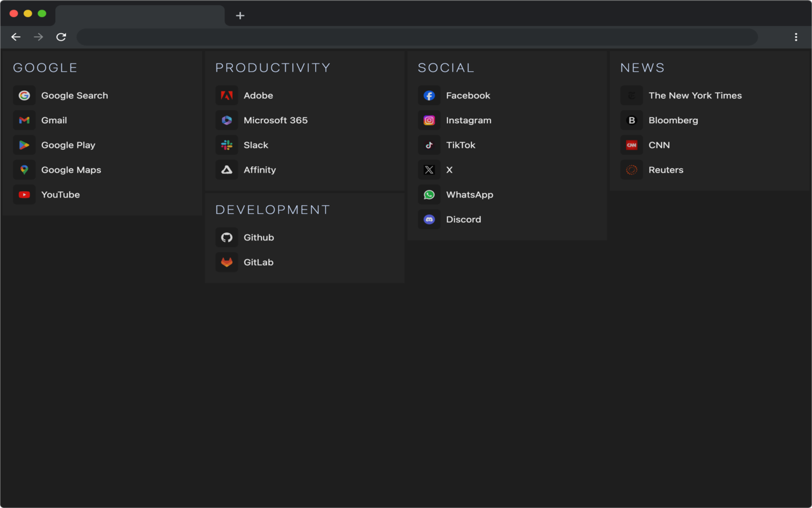This screenshot has width=812, height=508.
Task: Click the Google Search icon
Action: click(x=24, y=96)
